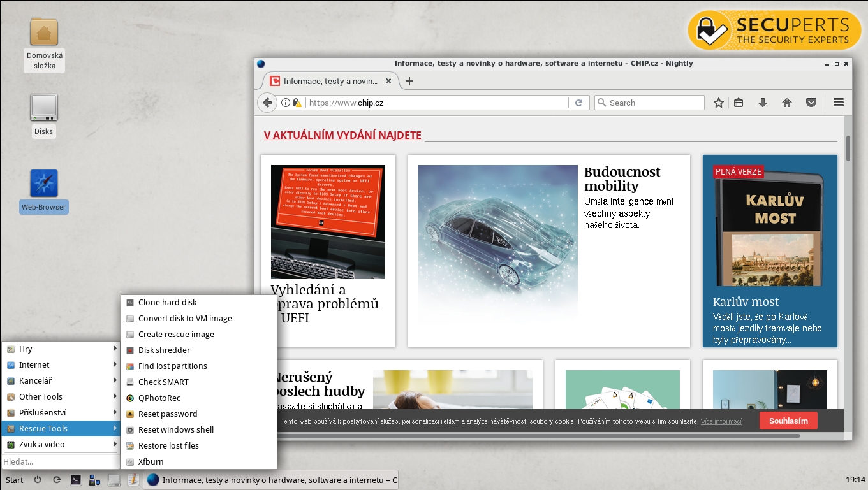868x490 pixels.
Task: Click the browser back arrow button
Action: tap(267, 103)
